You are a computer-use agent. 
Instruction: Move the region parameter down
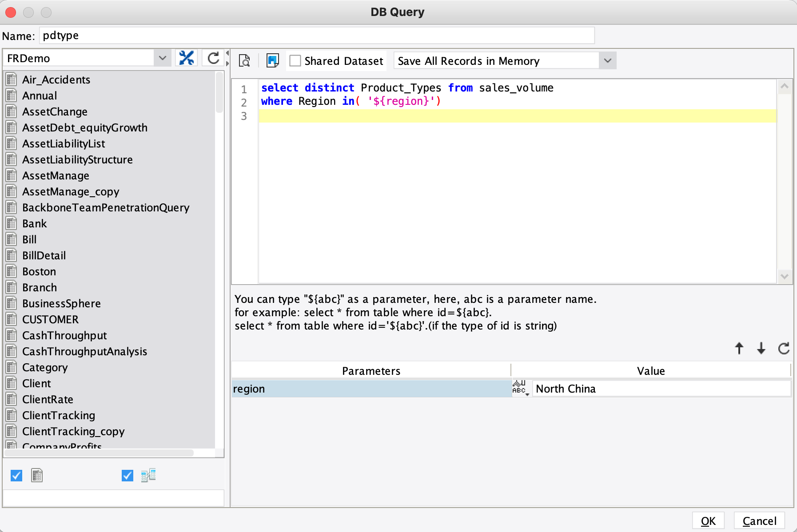pyautogui.click(x=761, y=349)
